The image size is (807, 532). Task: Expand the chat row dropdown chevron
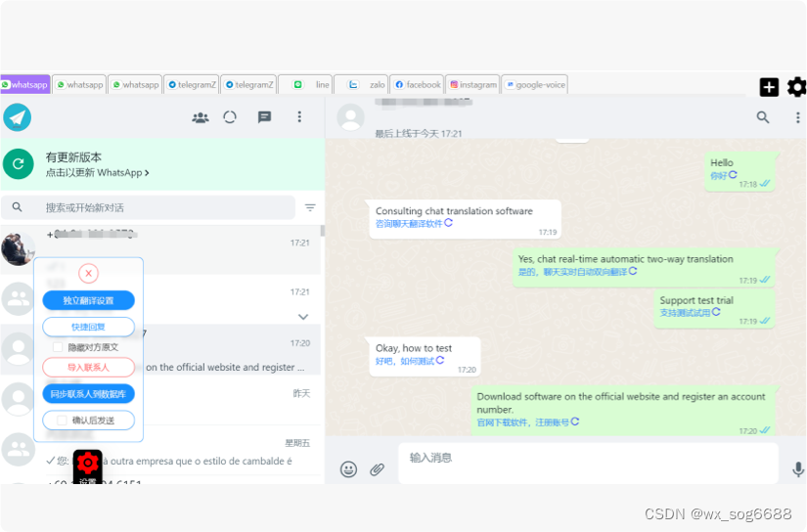pos(303,317)
